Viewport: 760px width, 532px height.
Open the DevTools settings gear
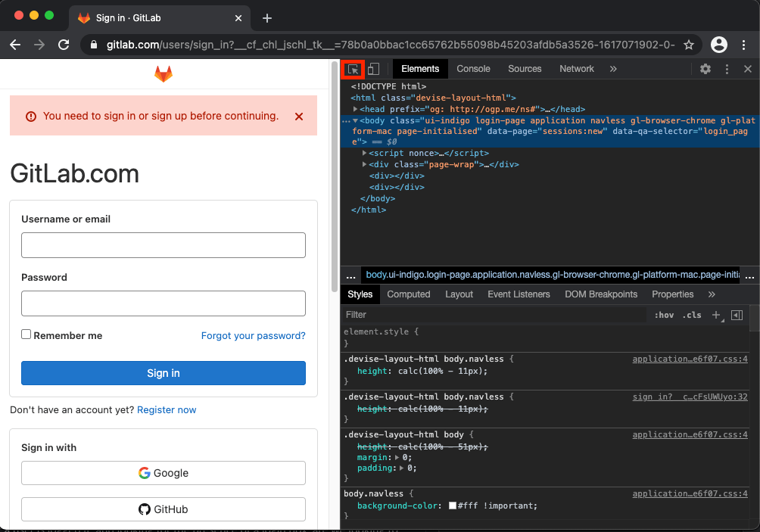(705, 68)
